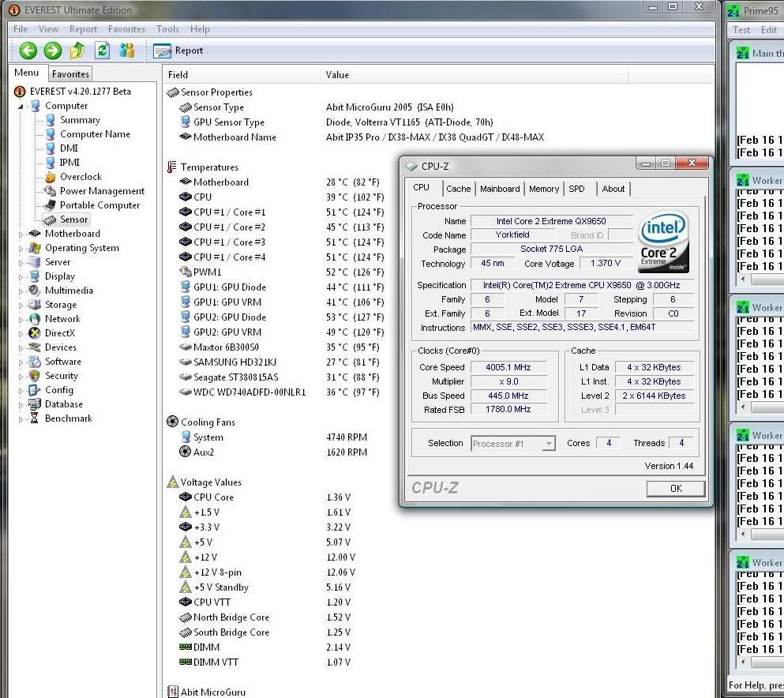This screenshot has width=784, height=698.
Task: Click the Cooling Fans section icon
Action: click(x=172, y=422)
